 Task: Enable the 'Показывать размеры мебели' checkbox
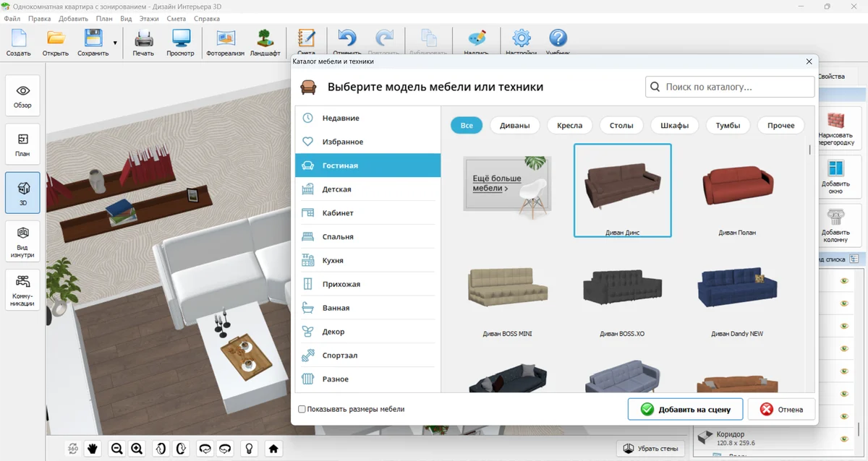click(x=302, y=409)
